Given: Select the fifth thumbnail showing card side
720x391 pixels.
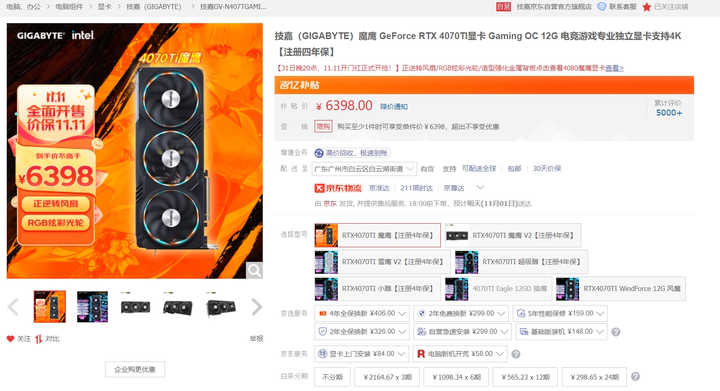Looking at the screenshot, I should [220, 307].
